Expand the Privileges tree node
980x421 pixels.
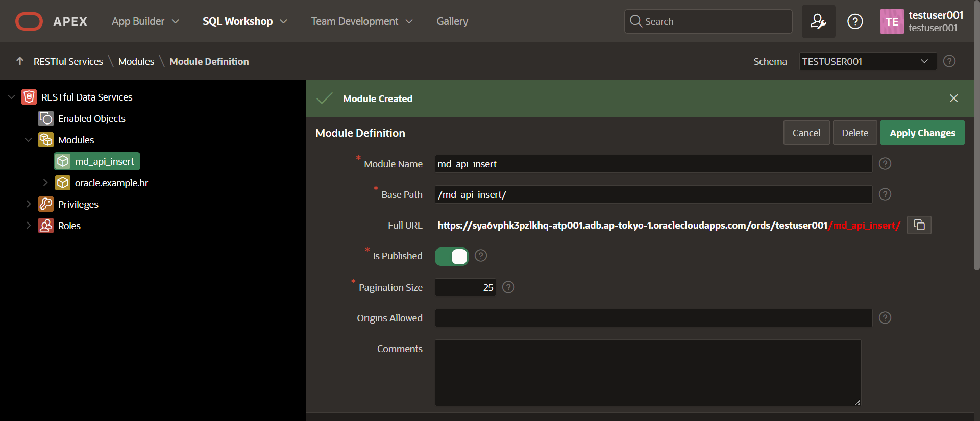click(28, 204)
